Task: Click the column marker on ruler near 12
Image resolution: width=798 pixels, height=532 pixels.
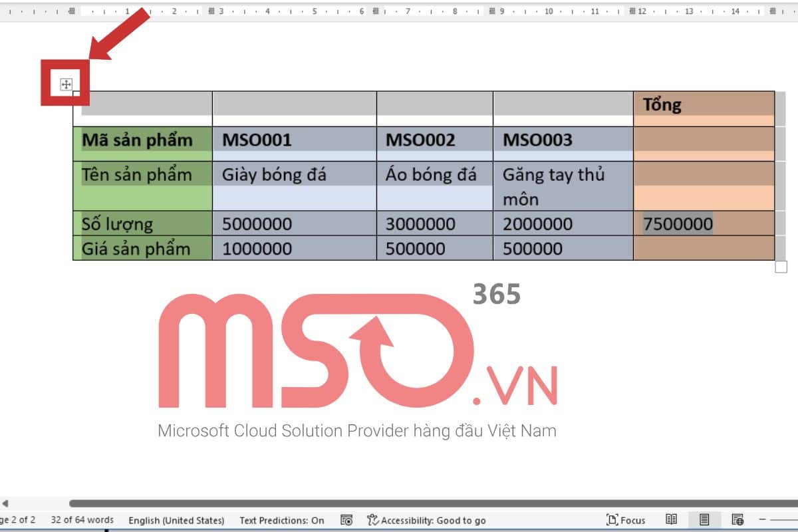Action: [x=633, y=11]
